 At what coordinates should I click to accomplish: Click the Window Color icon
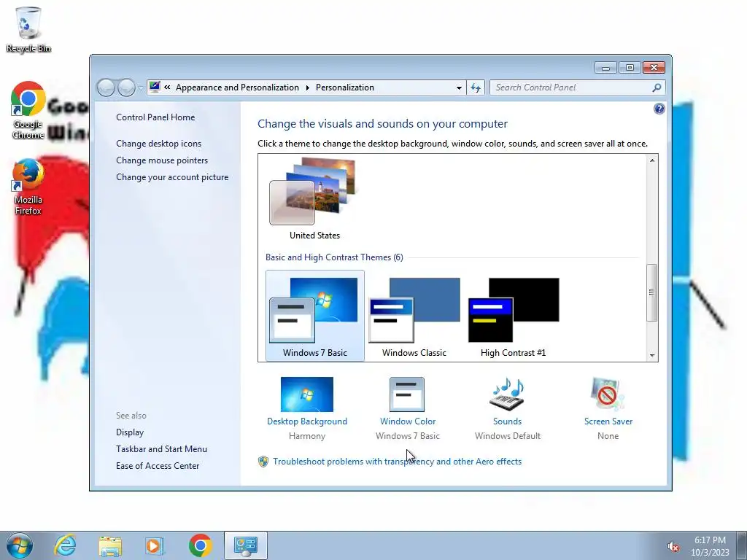407,394
